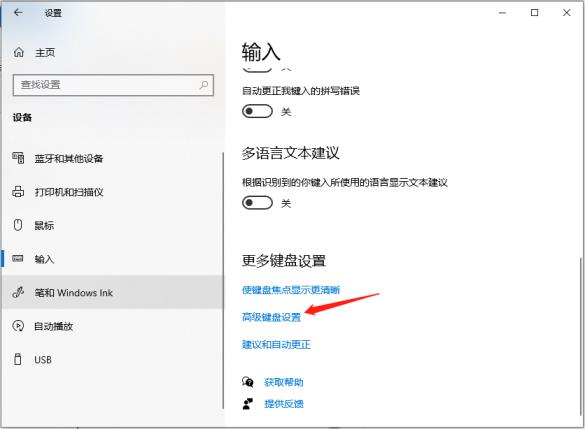Click the search magnifier icon

pyautogui.click(x=204, y=85)
